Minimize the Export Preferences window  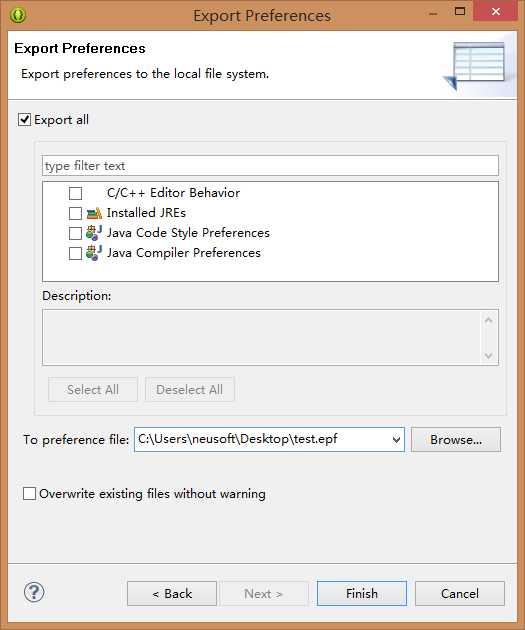click(x=433, y=12)
